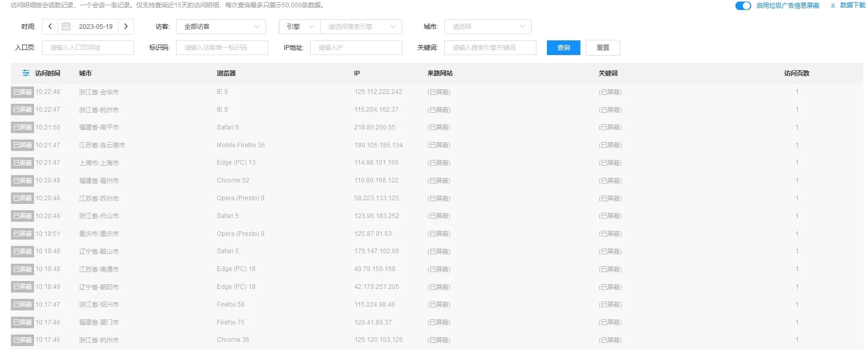Click blocked badge on 10:22:48 row
Viewport: 868px width, 356px height.
point(23,92)
